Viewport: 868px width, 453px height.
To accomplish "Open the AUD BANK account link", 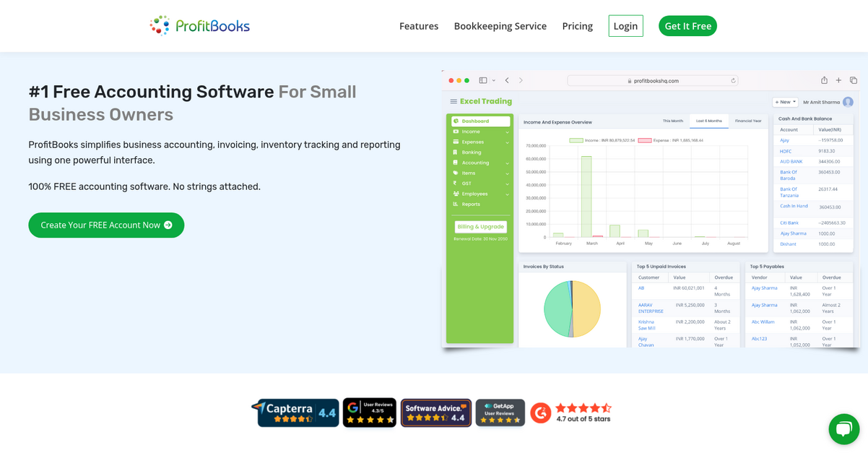I will 791,162.
